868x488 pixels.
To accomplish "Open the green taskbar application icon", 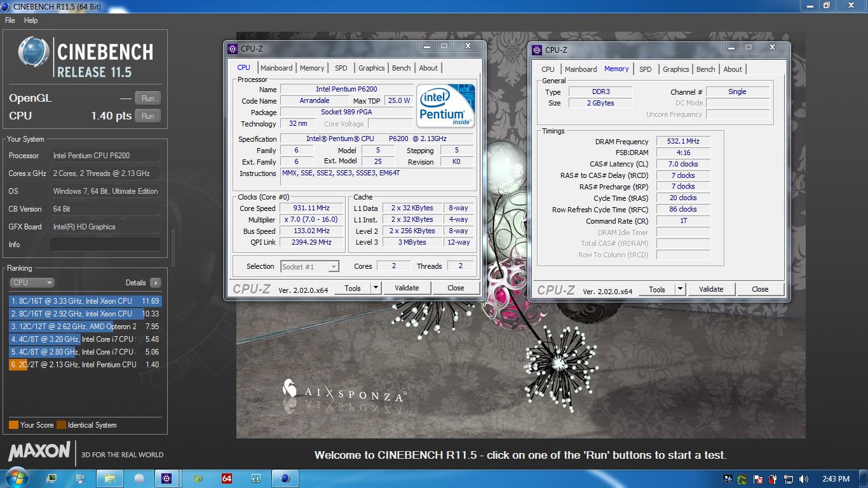I will [198, 478].
